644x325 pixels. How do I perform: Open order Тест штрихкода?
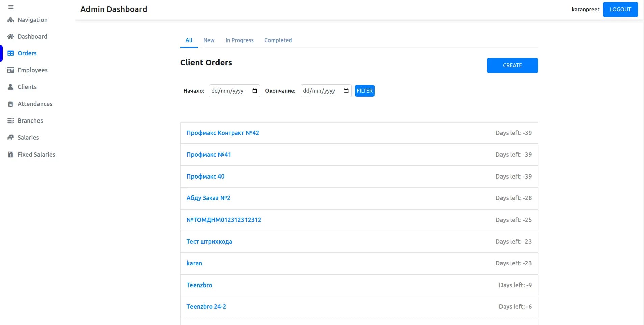pyautogui.click(x=209, y=242)
